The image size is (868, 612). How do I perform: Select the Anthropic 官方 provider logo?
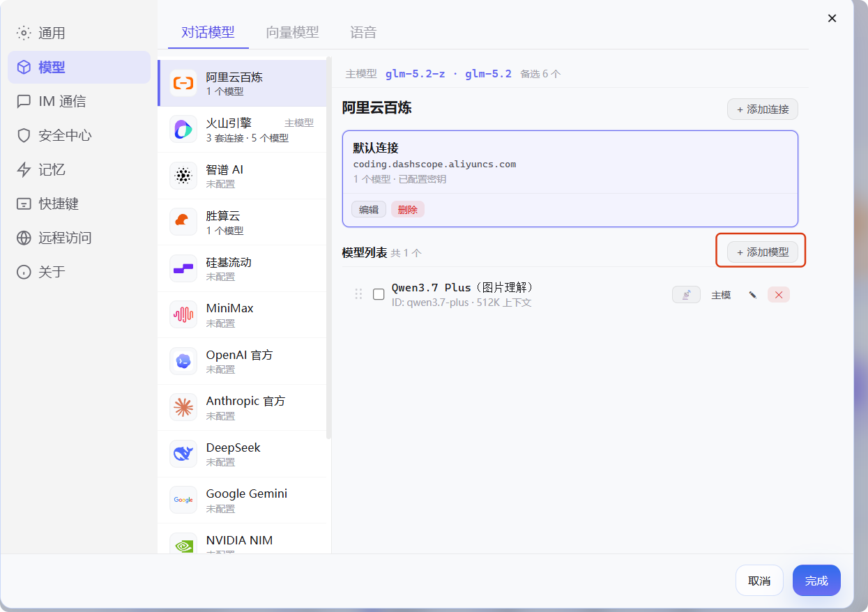(x=183, y=407)
